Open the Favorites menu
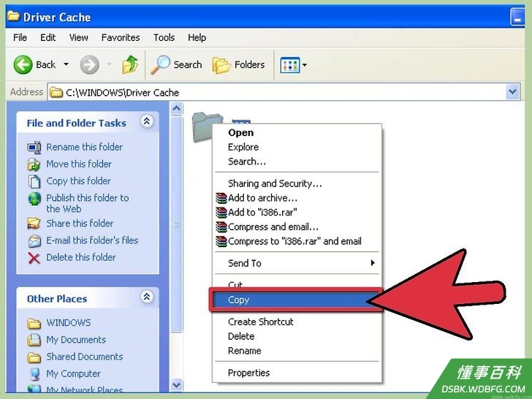 pyautogui.click(x=121, y=37)
